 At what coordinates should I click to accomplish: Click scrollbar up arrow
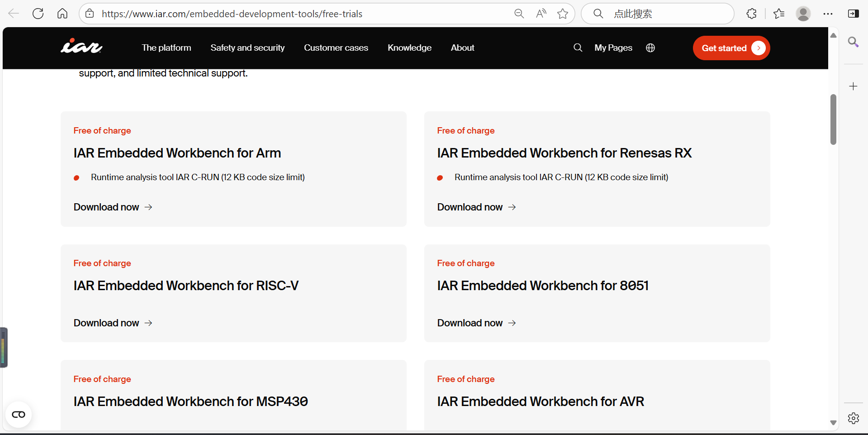click(x=833, y=35)
